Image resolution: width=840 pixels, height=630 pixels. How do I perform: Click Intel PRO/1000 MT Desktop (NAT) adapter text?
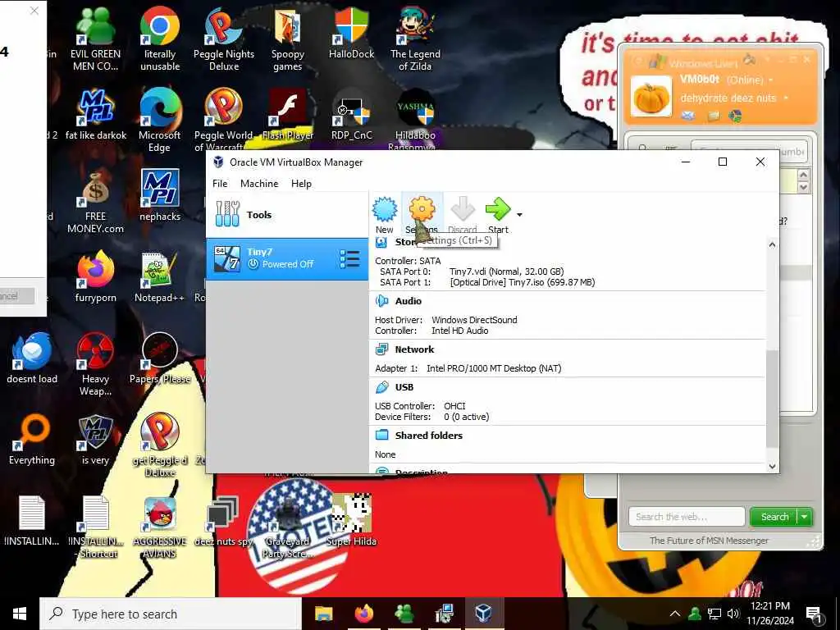[x=493, y=368]
